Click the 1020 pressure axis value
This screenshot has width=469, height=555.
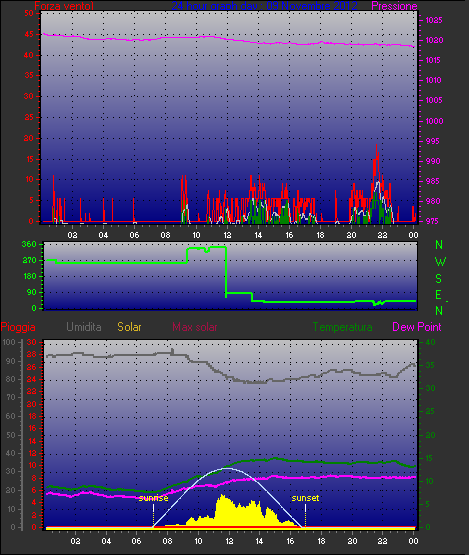(x=434, y=40)
